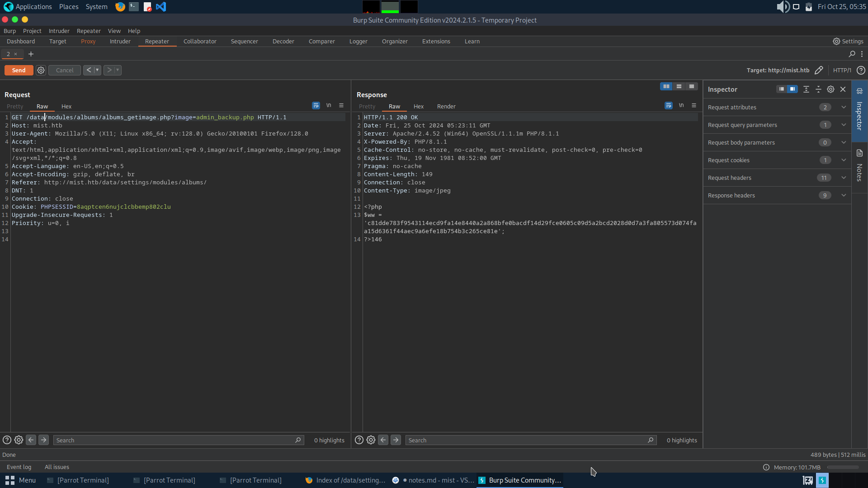Add a new Repeater tab with the plus icon
Viewport: 868px width, 488px height.
31,54
